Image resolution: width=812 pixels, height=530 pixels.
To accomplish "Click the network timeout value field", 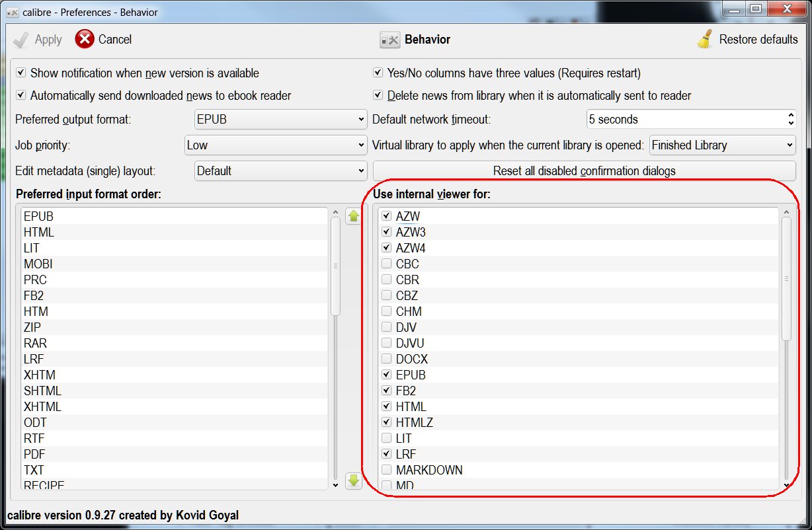I will (686, 120).
